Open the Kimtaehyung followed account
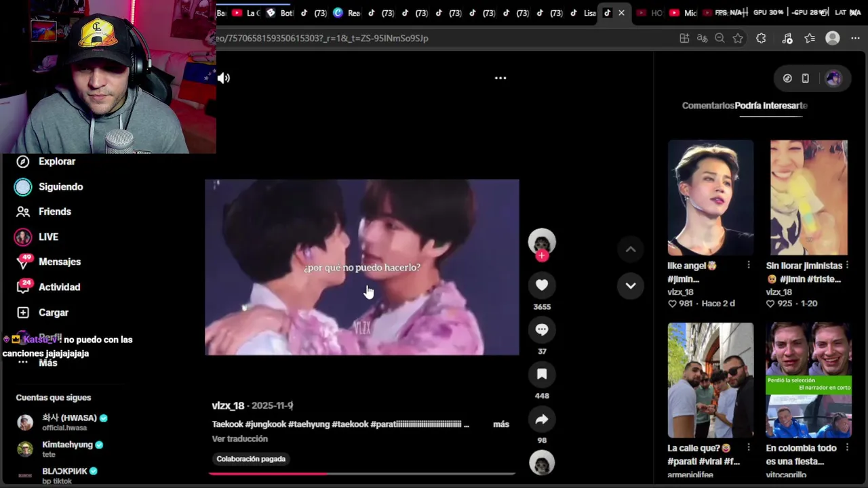Screen dimensions: 868x488 tap(60, 449)
